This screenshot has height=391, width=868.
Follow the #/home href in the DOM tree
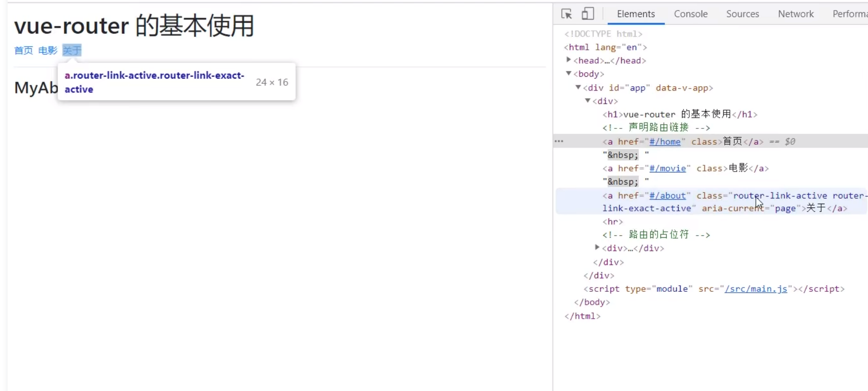[665, 142]
